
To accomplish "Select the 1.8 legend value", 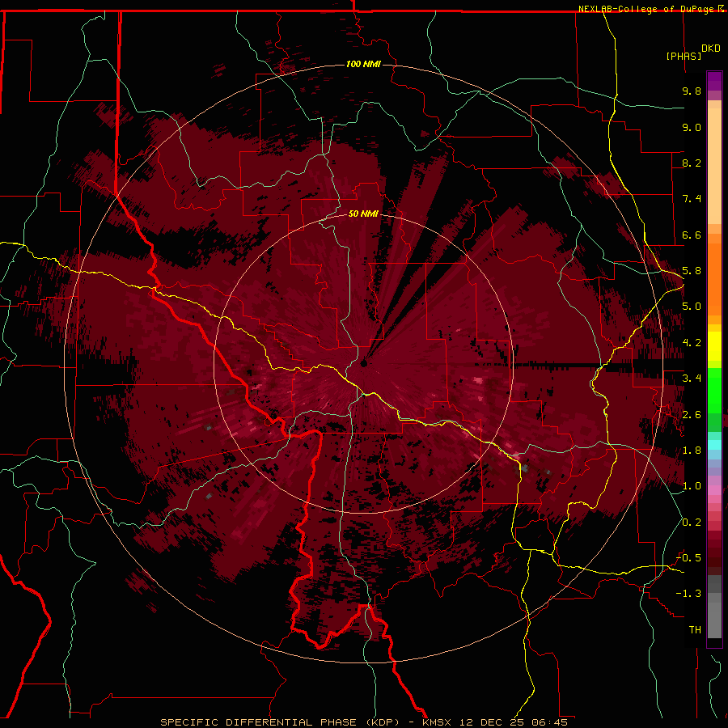I will click(692, 451).
